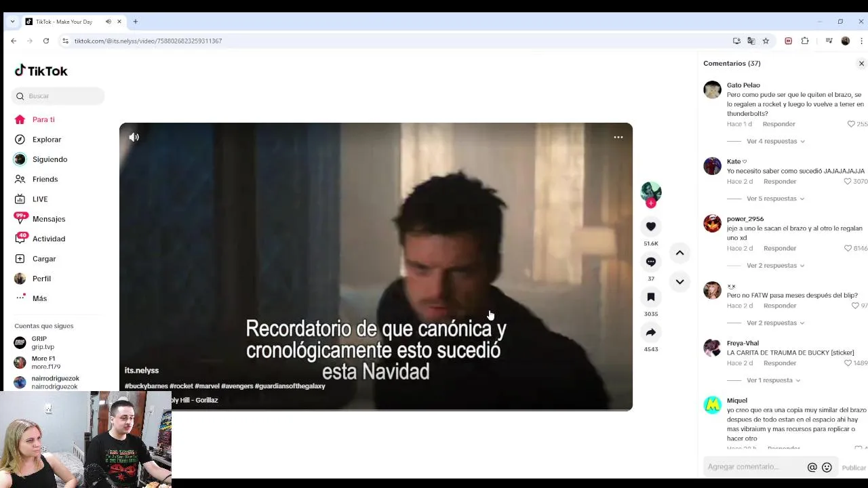
Task: Reply to Gato Pelao's comment
Action: (778, 124)
